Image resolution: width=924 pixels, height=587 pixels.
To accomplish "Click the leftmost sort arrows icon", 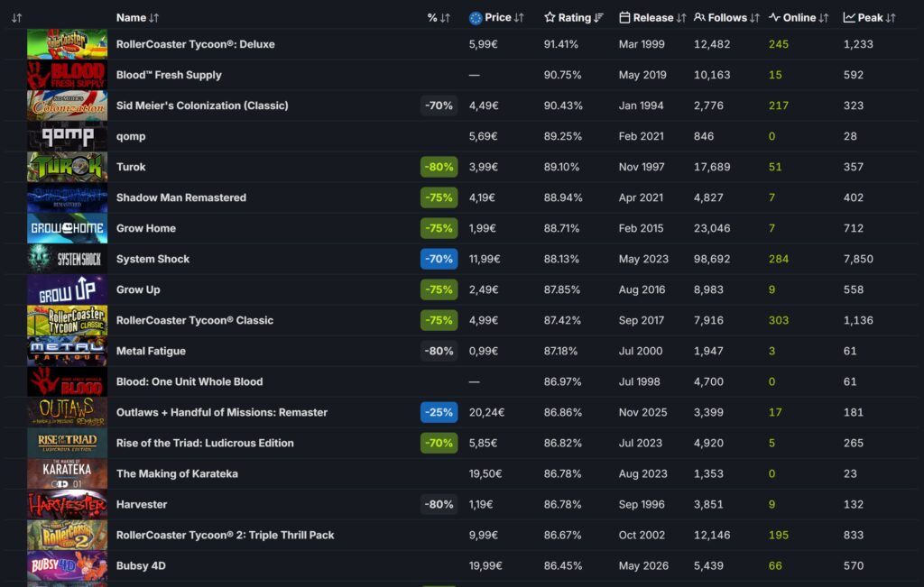I will 16,18.
